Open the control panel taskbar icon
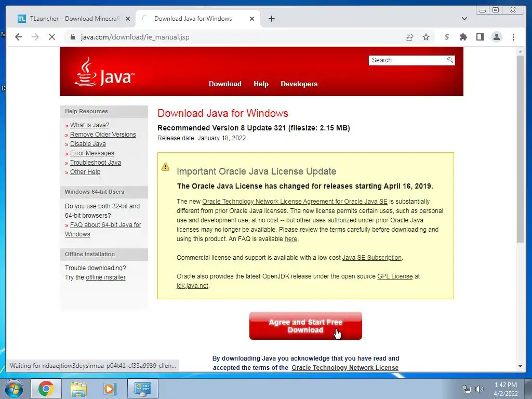Viewport: 532px width, 399px height. pyautogui.click(x=142, y=389)
